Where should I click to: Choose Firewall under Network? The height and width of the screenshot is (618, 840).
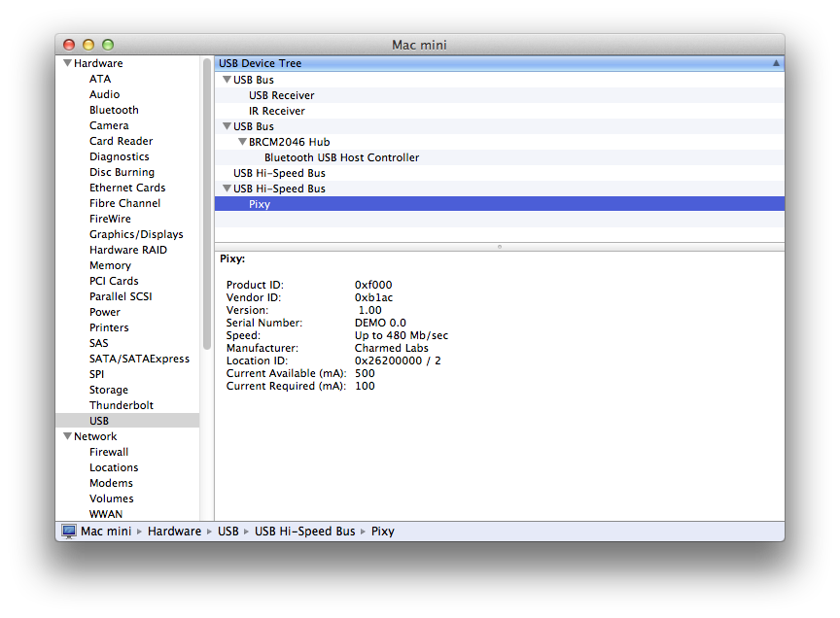point(109,452)
